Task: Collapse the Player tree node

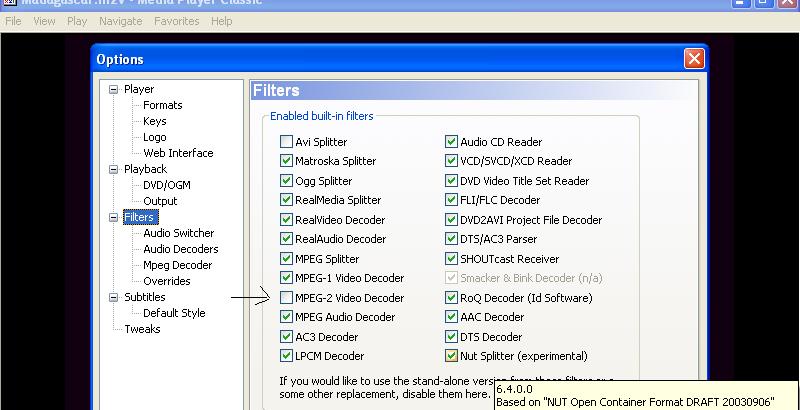Action: 113,89
